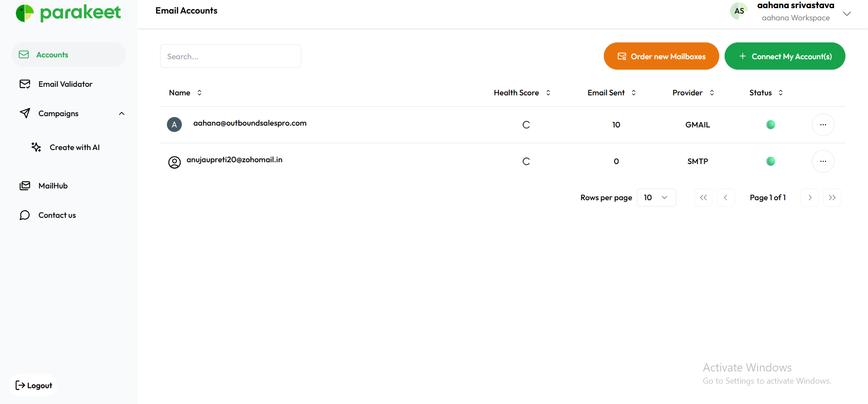Click the parakeet logo icon
The image size is (868, 404).
(x=25, y=13)
